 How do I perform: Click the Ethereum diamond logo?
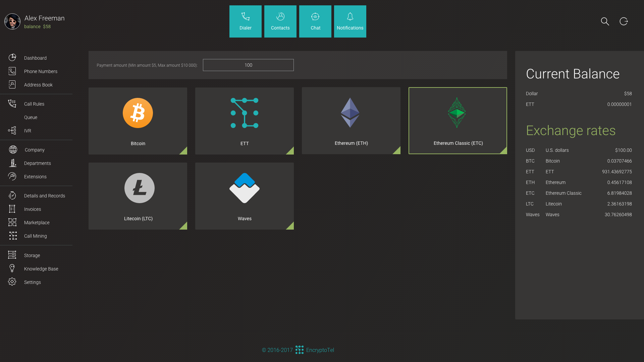click(350, 113)
